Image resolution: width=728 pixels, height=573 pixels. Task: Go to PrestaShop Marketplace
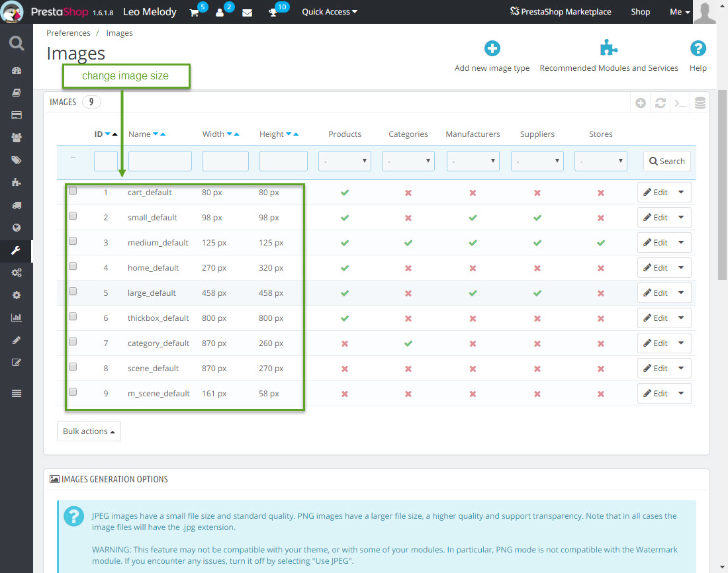click(561, 12)
